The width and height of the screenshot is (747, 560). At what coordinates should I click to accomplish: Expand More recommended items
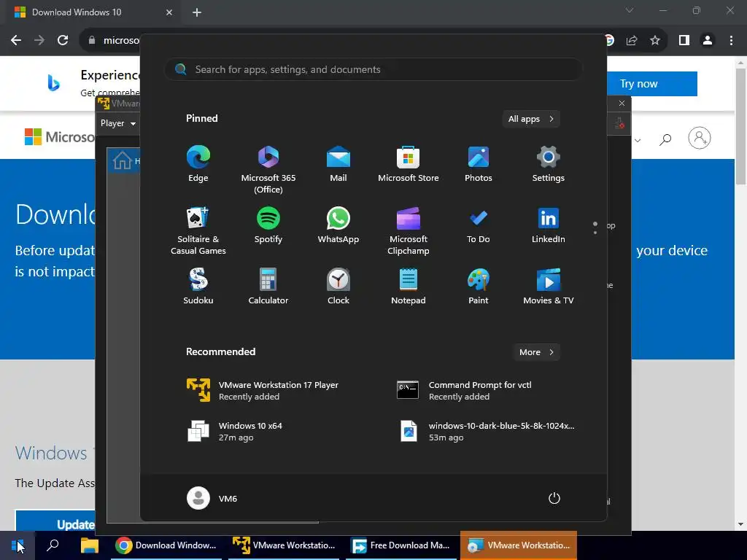536,352
